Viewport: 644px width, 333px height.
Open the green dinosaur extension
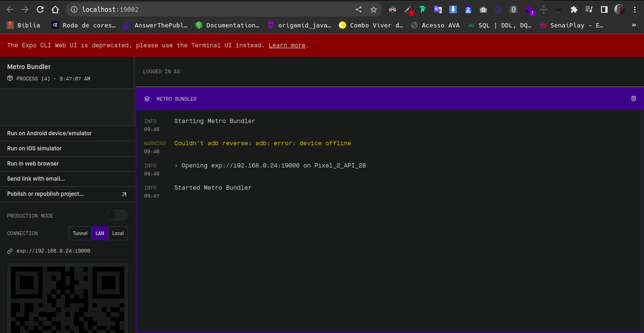click(x=423, y=9)
